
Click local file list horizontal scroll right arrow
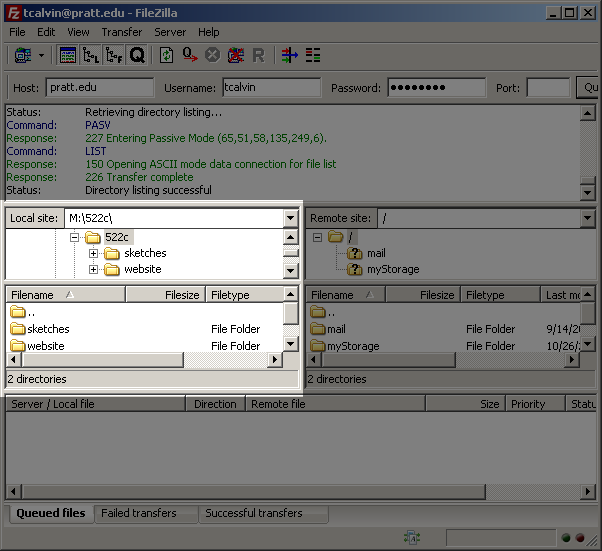point(275,360)
